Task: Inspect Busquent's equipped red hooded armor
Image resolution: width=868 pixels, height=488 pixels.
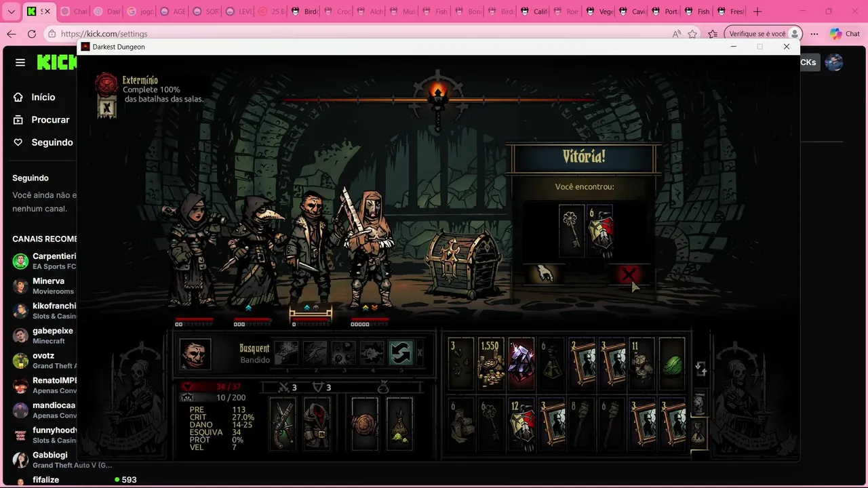Action: point(316,424)
